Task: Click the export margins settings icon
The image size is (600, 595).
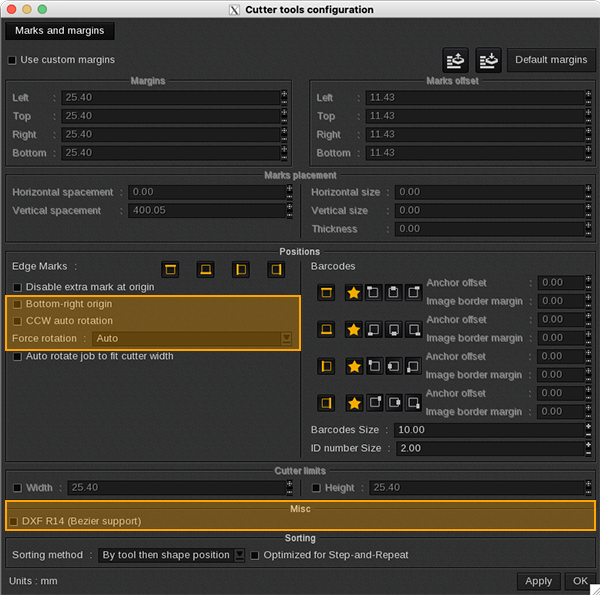Action: (x=456, y=60)
